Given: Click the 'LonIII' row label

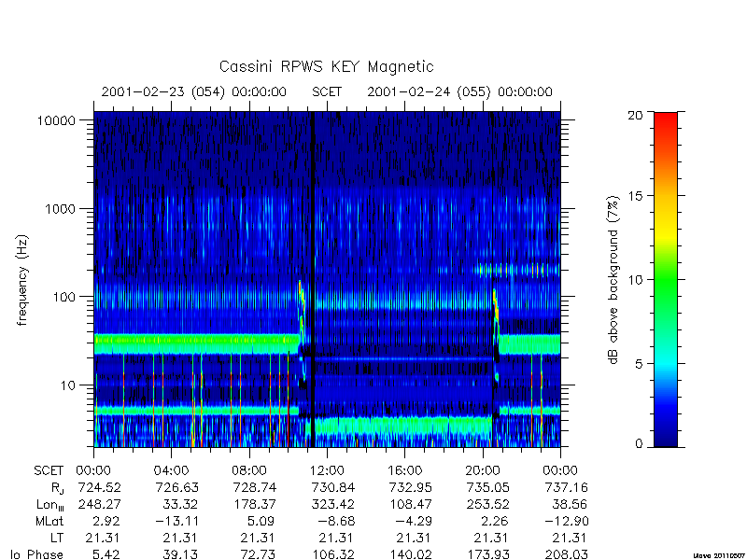Looking at the screenshot, I should point(50,505).
